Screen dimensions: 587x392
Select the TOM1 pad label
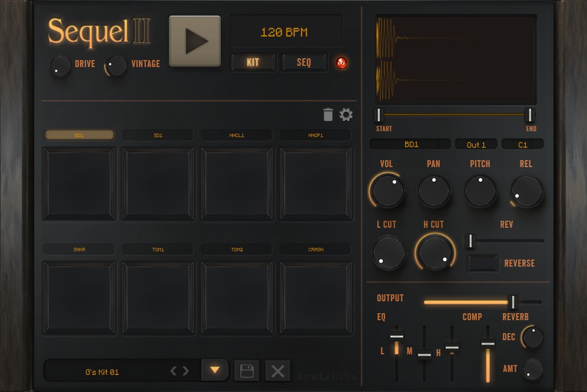tap(158, 250)
